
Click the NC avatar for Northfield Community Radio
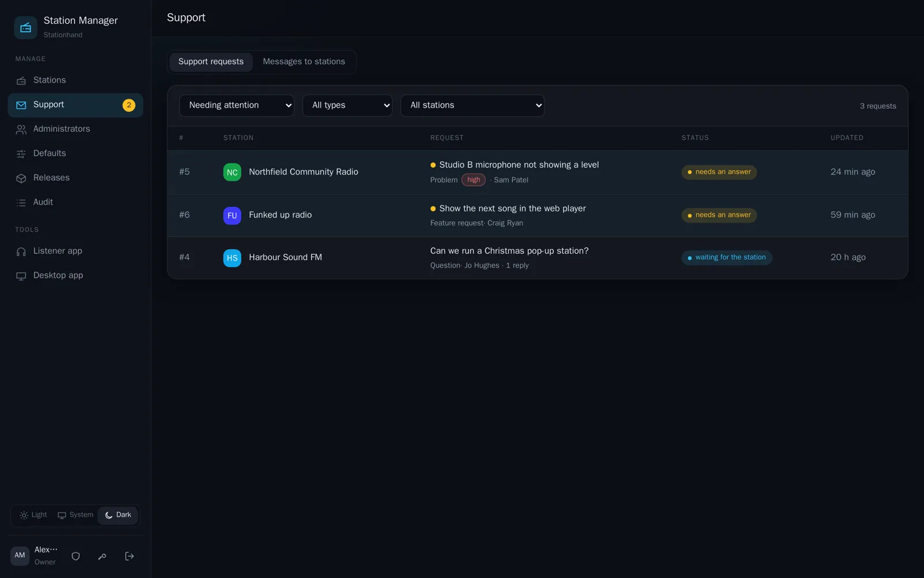click(232, 172)
